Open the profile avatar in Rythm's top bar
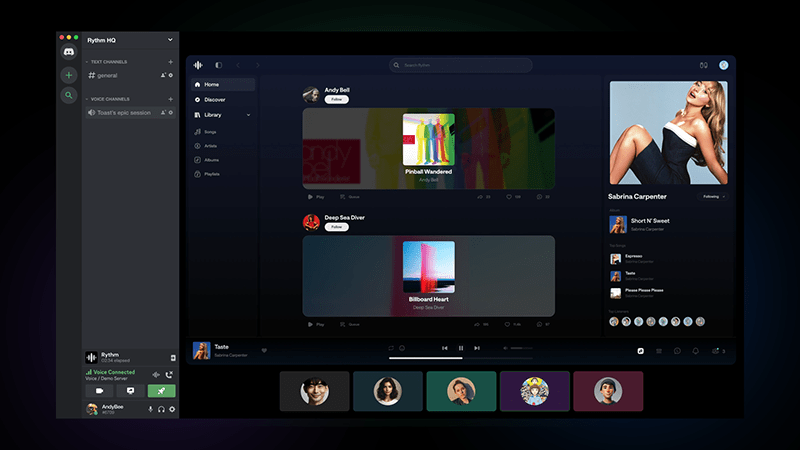Screen dimensions: 800x450 tap(723, 65)
